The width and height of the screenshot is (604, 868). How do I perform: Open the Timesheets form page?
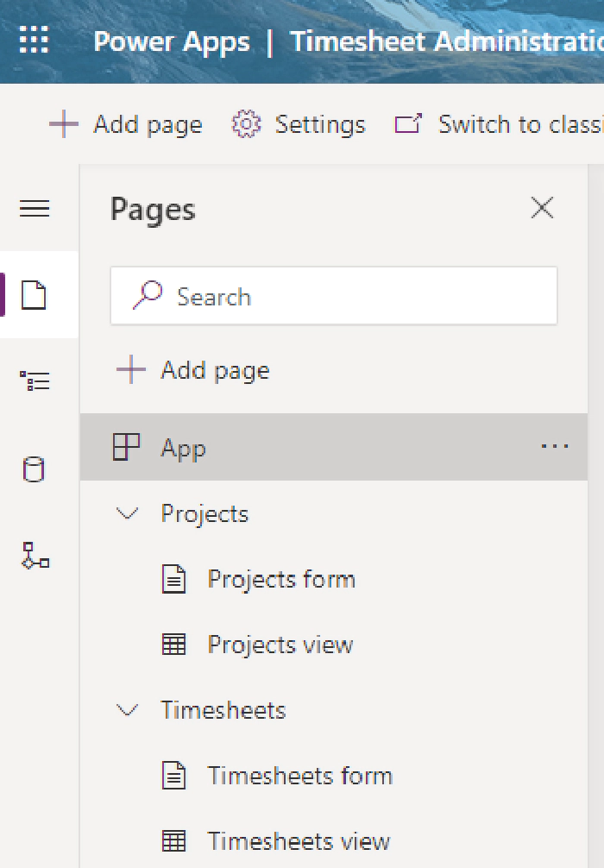tap(300, 776)
